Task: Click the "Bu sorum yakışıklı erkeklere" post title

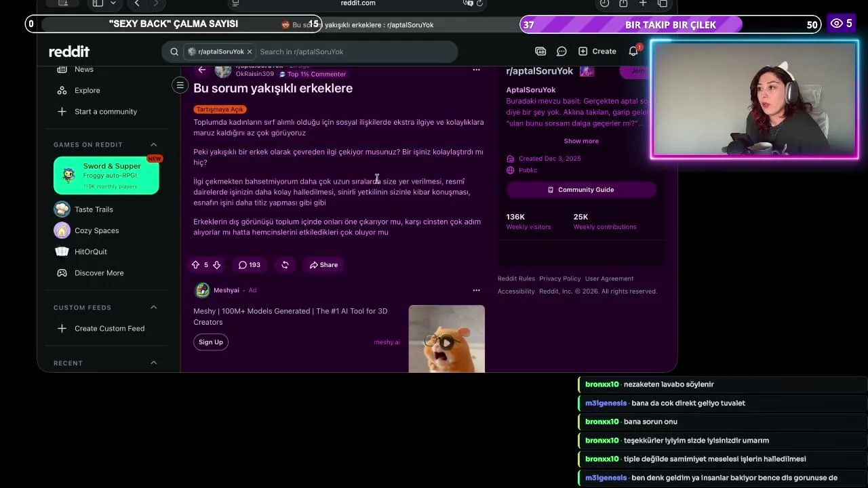Action: coord(273,88)
